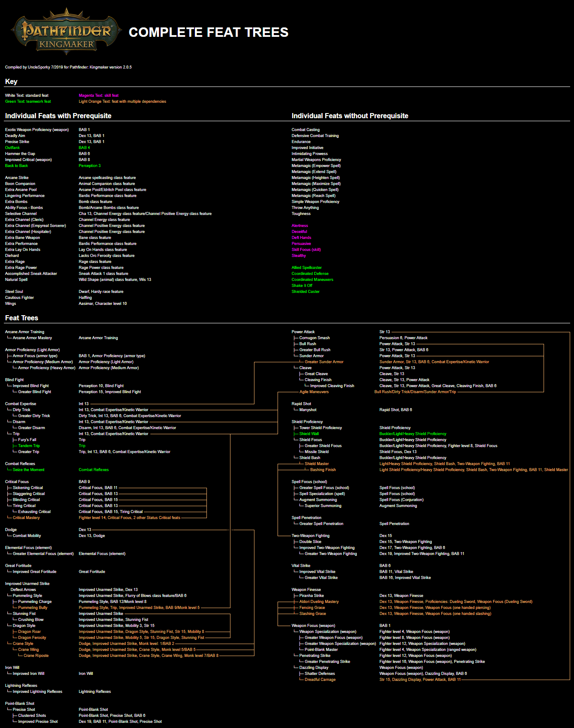Select Crane Riposte under Crane Wing
574x728 pixels.
(36, 656)
